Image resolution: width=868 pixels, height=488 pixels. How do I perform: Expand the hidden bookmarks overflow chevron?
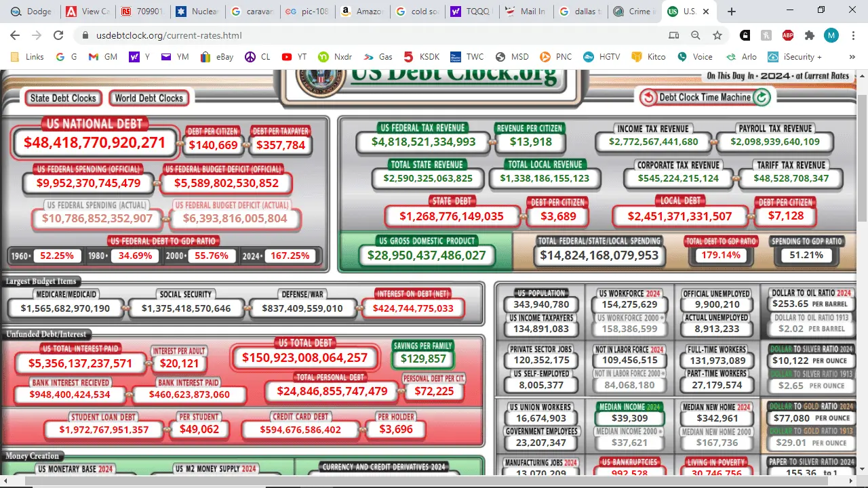pyautogui.click(x=852, y=56)
